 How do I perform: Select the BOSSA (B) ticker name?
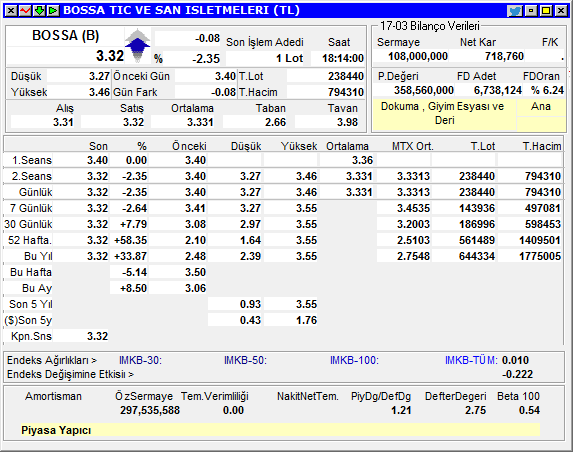[x=66, y=35]
